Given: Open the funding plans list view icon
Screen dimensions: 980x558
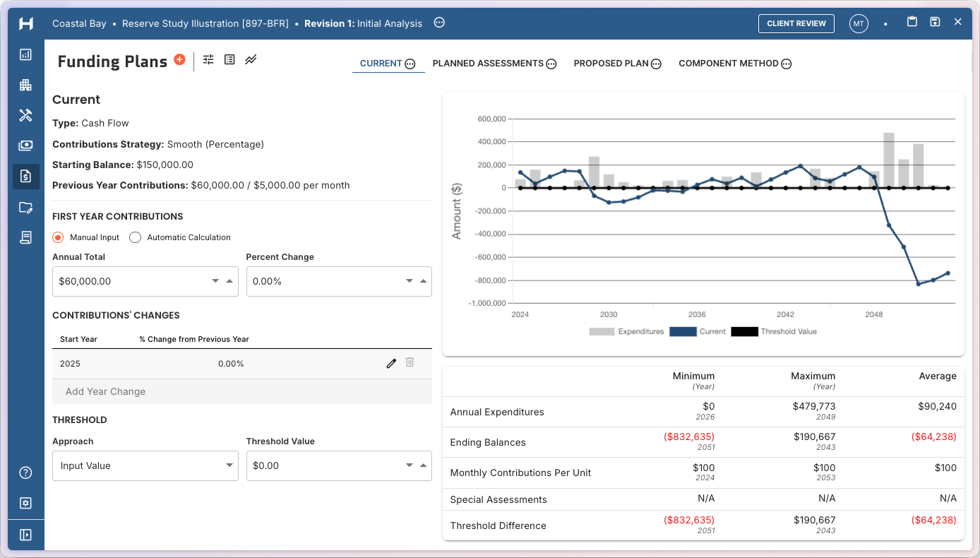Looking at the screenshot, I should pos(229,59).
